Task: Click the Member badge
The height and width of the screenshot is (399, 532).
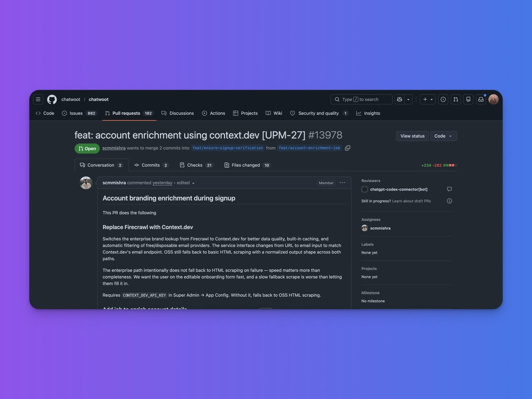Action: coord(326,183)
